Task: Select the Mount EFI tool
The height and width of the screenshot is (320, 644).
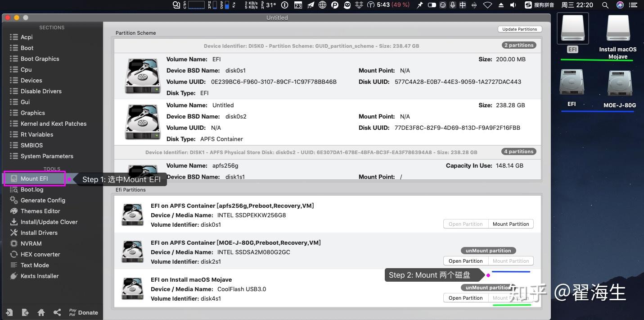Action: (35, 178)
